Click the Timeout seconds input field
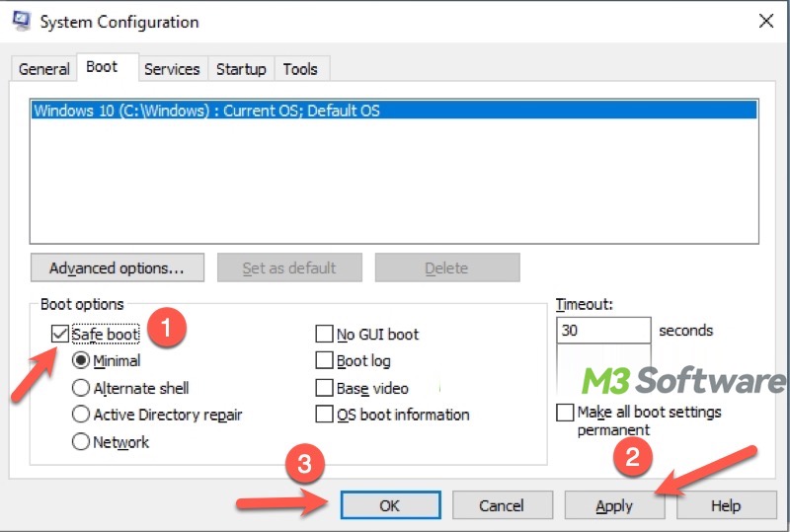 (x=602, y=331)
